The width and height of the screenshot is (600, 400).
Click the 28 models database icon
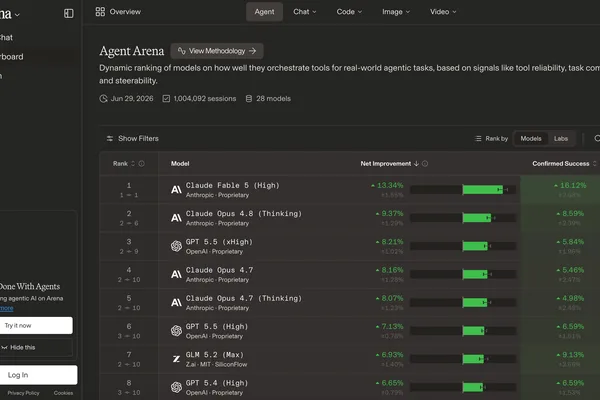(249, 99)
